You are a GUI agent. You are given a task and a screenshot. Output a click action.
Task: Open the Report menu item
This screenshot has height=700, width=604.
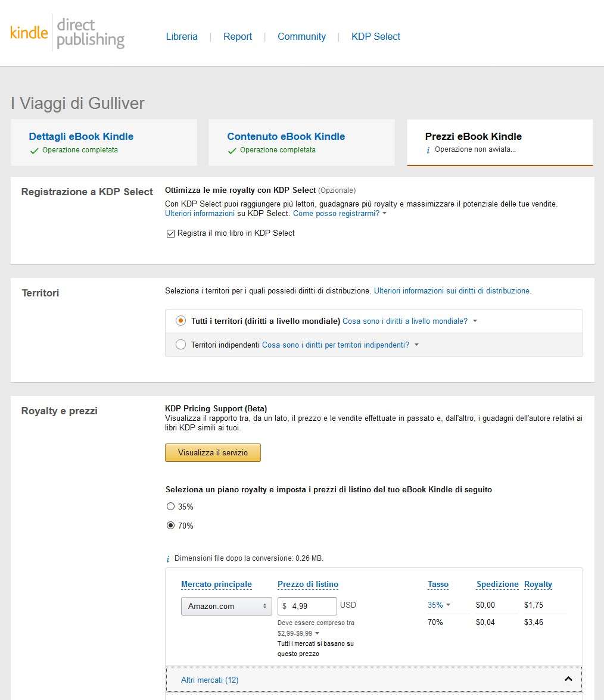tap(238, 37)
